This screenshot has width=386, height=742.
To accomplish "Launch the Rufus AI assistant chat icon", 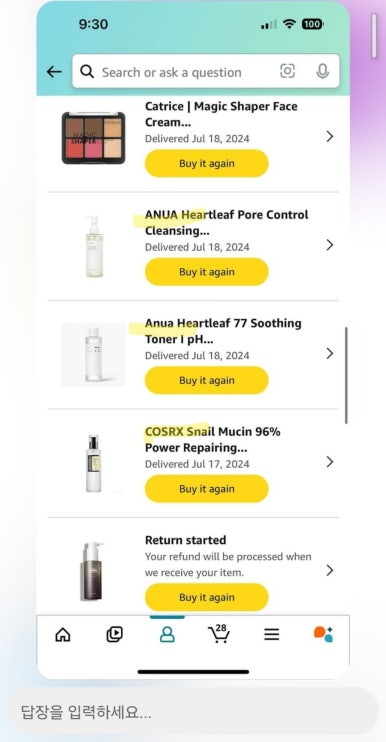I will pos(324,634).
